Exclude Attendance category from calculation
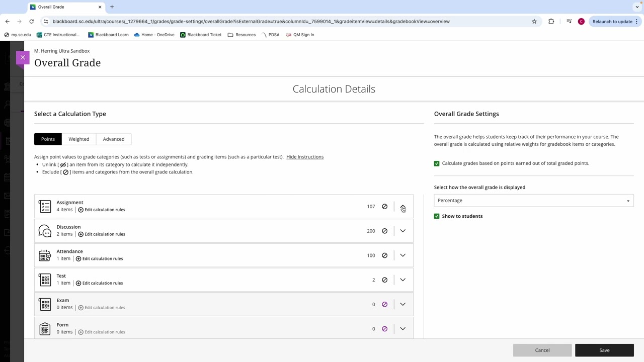Viewport: 644px width, 362px height. pyautogui.click(x=384, y=255)
